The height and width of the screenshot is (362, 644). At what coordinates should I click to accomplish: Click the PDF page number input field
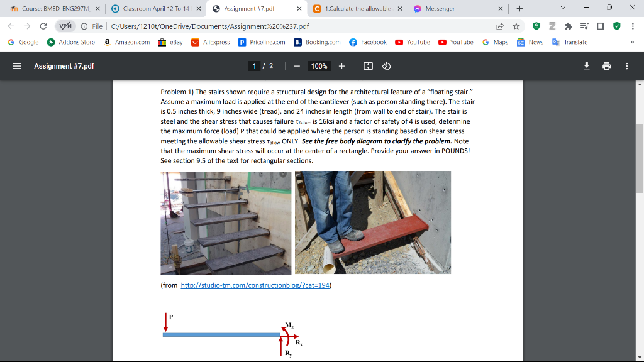coord(254,66)
